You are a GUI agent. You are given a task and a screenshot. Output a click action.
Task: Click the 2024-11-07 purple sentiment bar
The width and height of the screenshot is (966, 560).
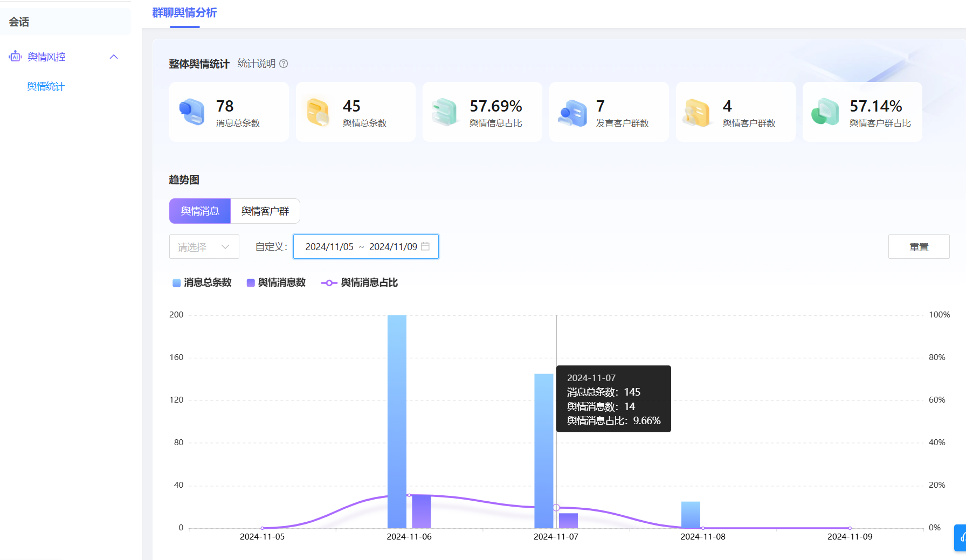pos(568,521)
